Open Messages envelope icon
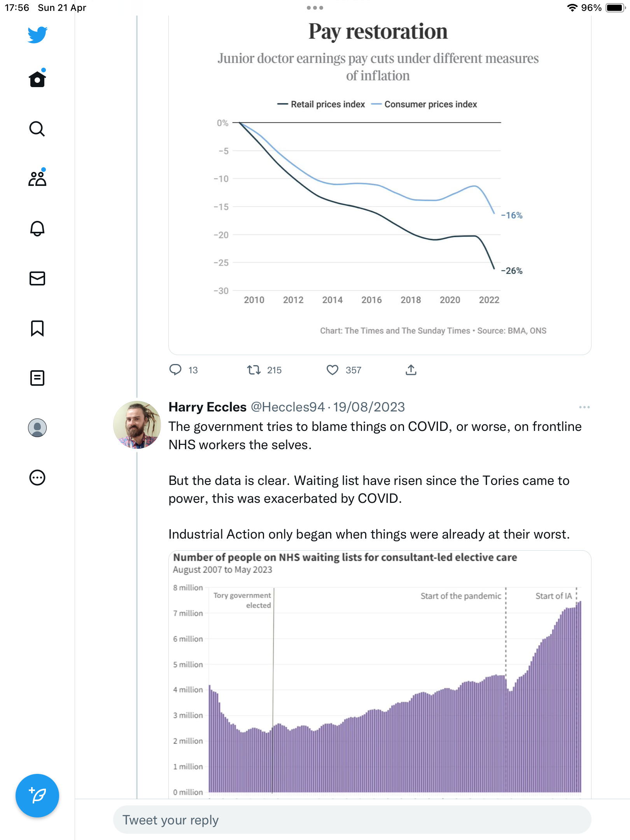The height and width of the screenshot is (840, 630). (37, 278)
